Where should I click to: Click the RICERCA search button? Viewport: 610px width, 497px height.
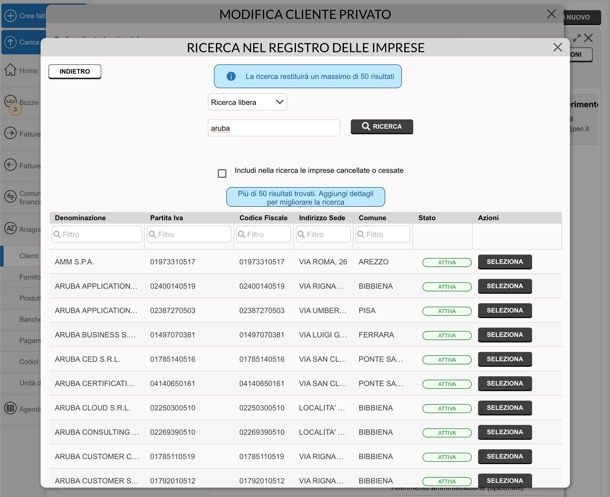382,127
